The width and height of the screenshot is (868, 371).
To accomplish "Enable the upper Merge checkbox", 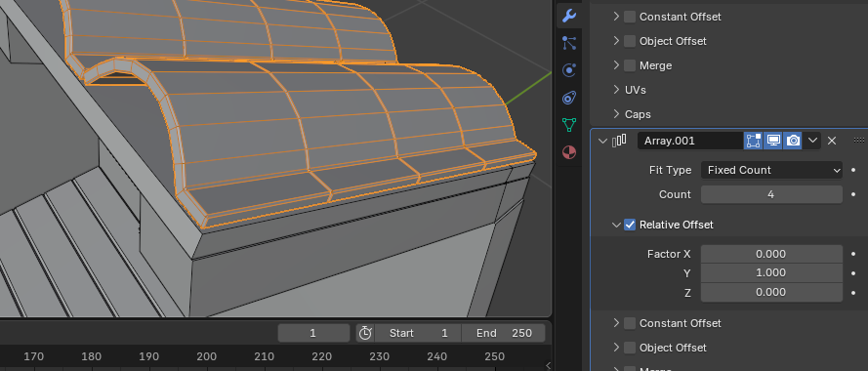I will point(630,65).
